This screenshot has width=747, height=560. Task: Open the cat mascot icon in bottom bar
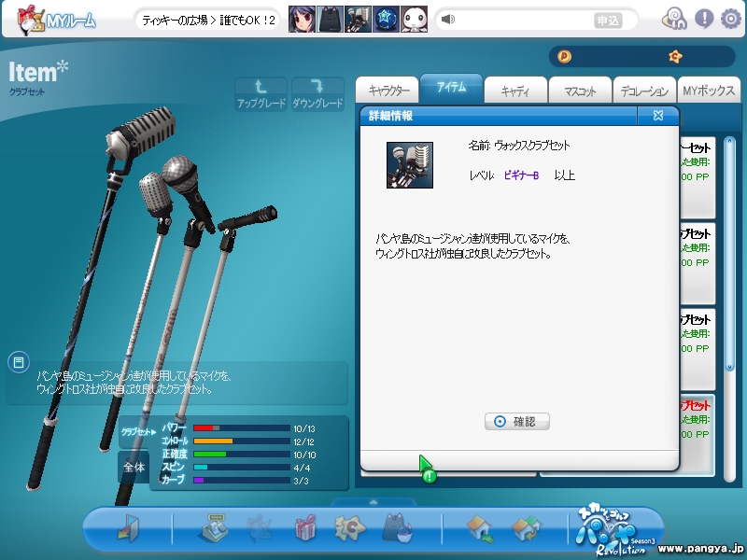point(399,527)
